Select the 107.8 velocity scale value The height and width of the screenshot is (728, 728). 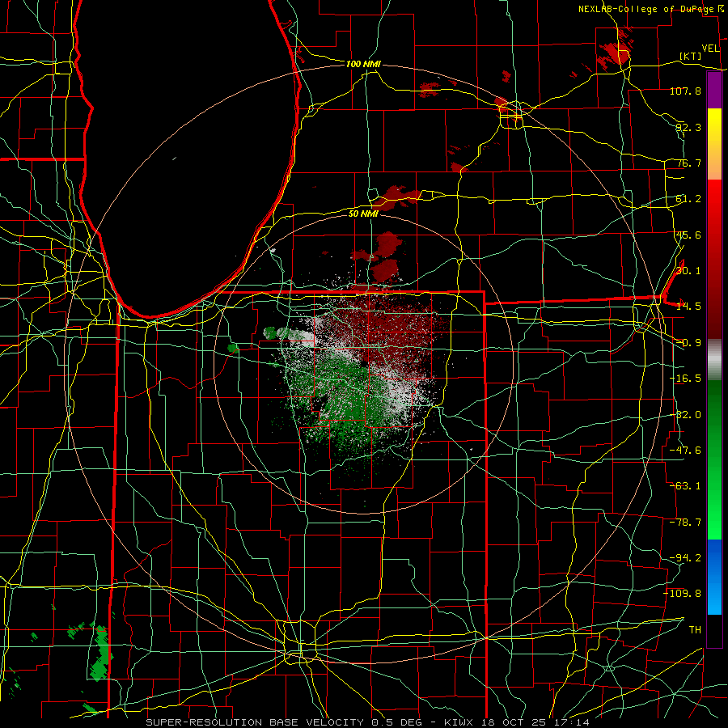[685, 91]
